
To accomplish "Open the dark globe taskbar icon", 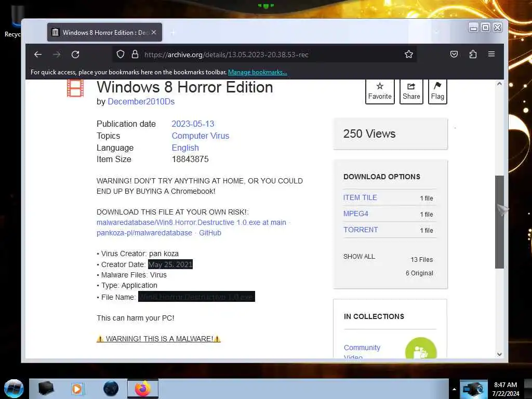I will click(x=111, y=389).
